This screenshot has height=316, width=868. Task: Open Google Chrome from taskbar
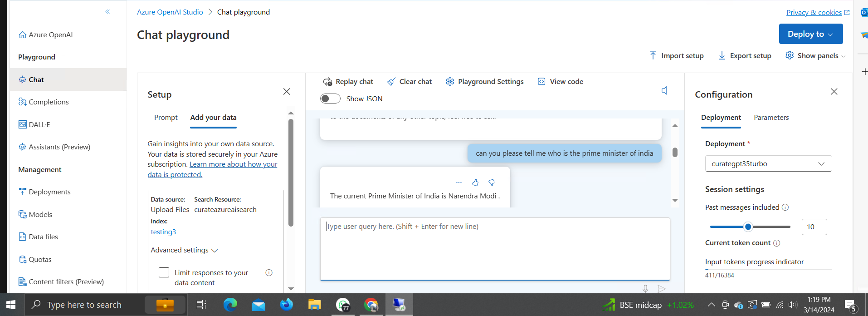(x=371, y=305)
